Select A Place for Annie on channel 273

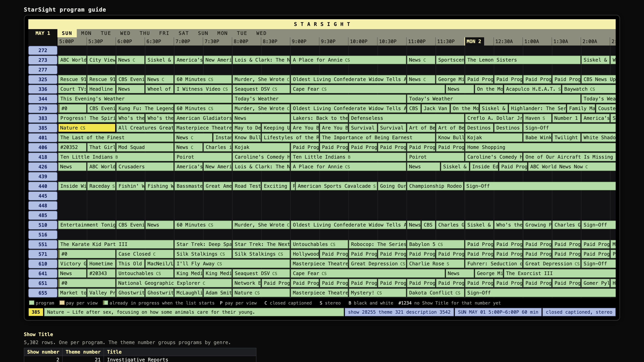pyautogui.click(x=348, y=60)
